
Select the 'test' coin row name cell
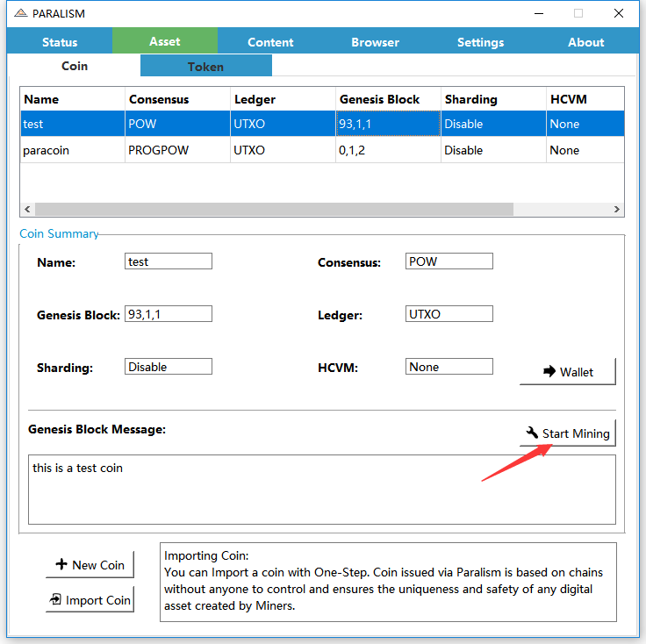click(x=73, y=124)
